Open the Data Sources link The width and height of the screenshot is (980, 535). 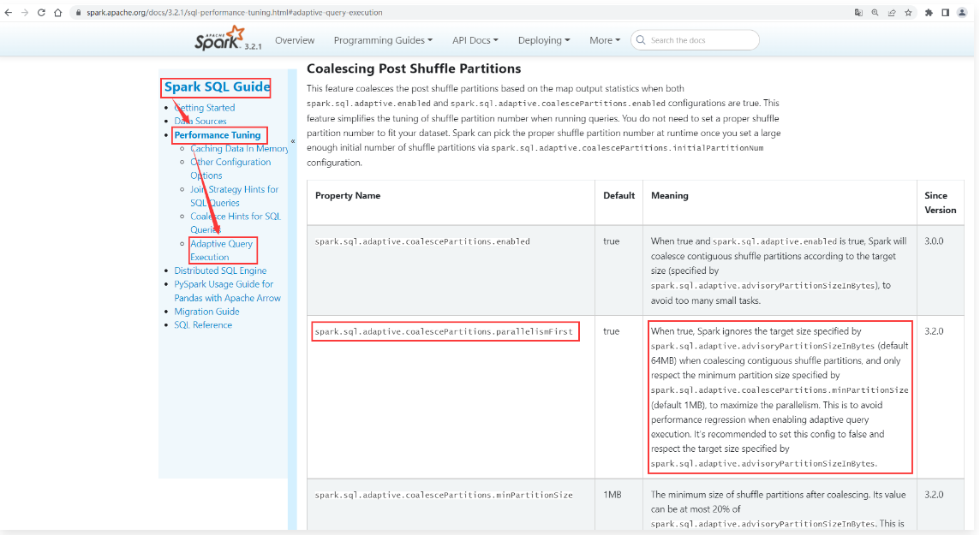200,121
